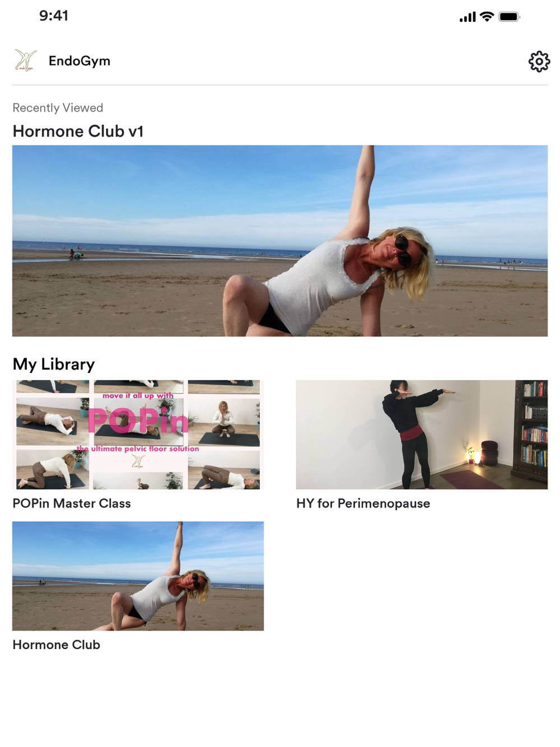Tap the HY for Perimenopause title
The image size is (560, 747).
click(363, 503)
